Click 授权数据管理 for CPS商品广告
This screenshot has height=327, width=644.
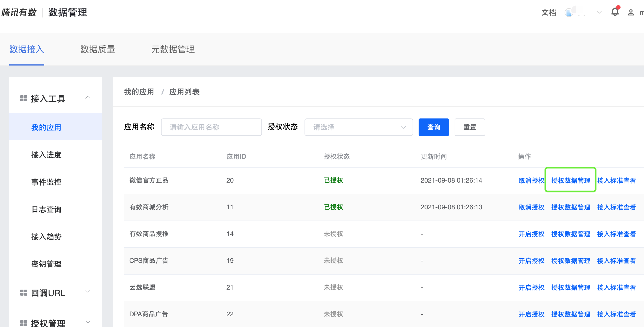pyautogui.click(x=571, y=261)
